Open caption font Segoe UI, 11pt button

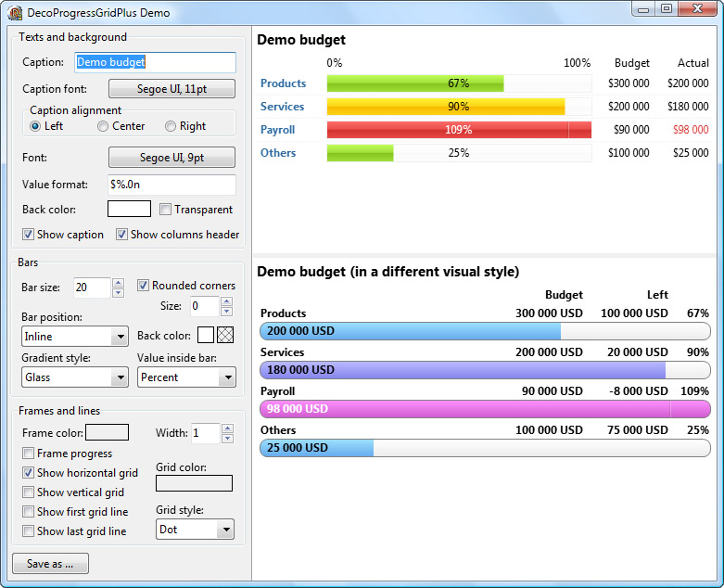(171, 89)
